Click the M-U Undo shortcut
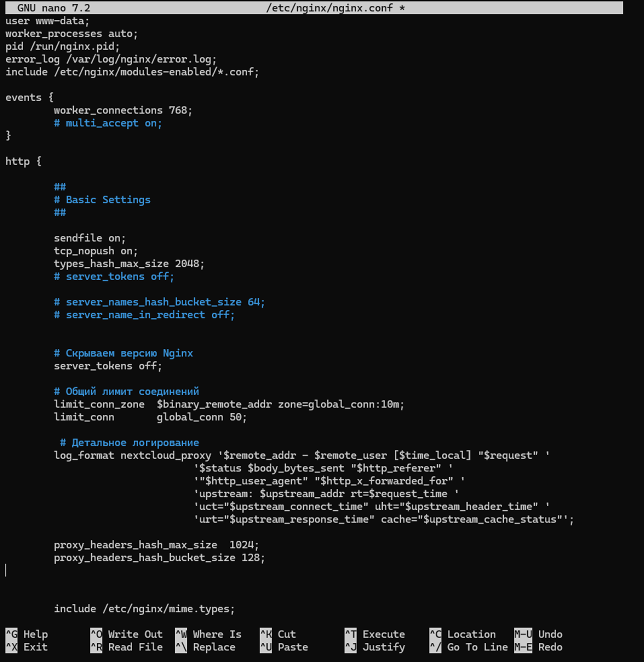 539,634
